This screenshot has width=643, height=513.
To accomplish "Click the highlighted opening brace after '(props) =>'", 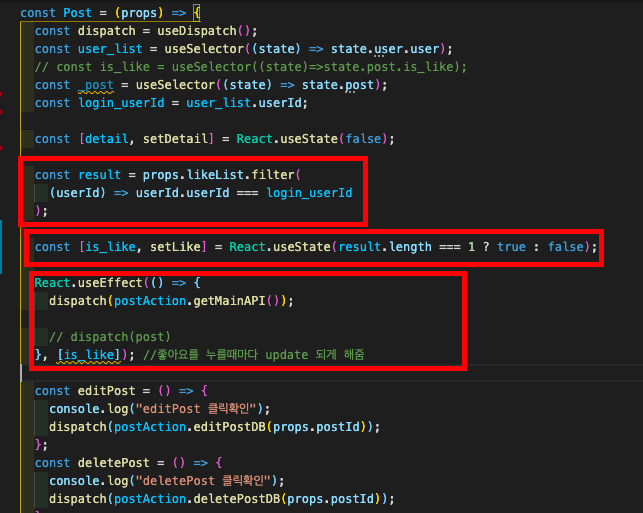I will tap(197, 13).
